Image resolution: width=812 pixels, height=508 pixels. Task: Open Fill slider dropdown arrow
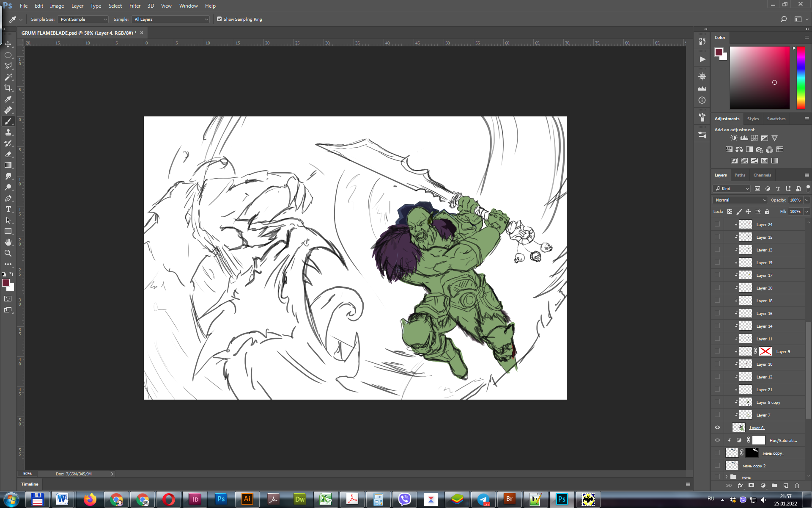click(807, 212)
